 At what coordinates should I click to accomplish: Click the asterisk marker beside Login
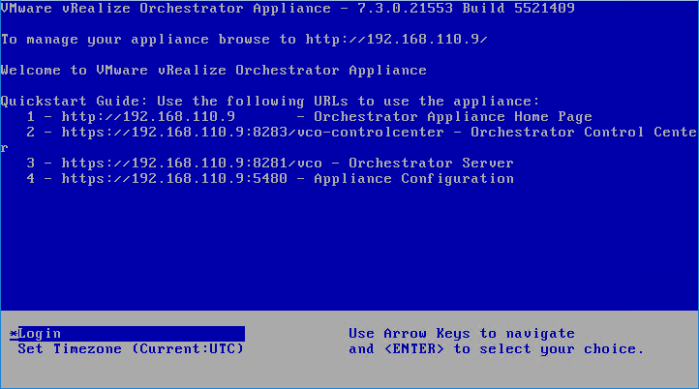(14, 334)
